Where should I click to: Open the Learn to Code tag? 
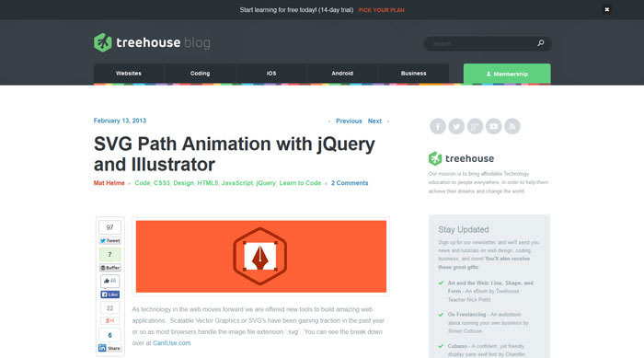tap(300, 183)
